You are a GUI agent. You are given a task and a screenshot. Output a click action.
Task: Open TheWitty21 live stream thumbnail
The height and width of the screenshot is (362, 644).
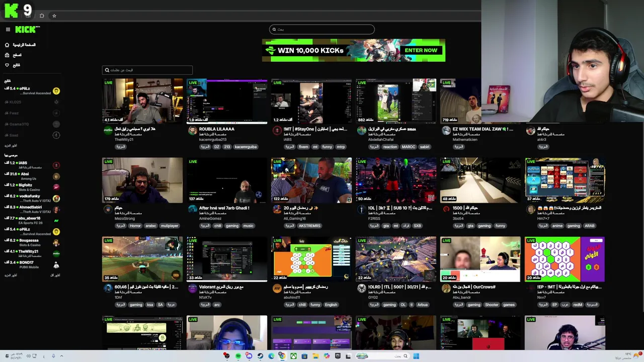[142, 101]
